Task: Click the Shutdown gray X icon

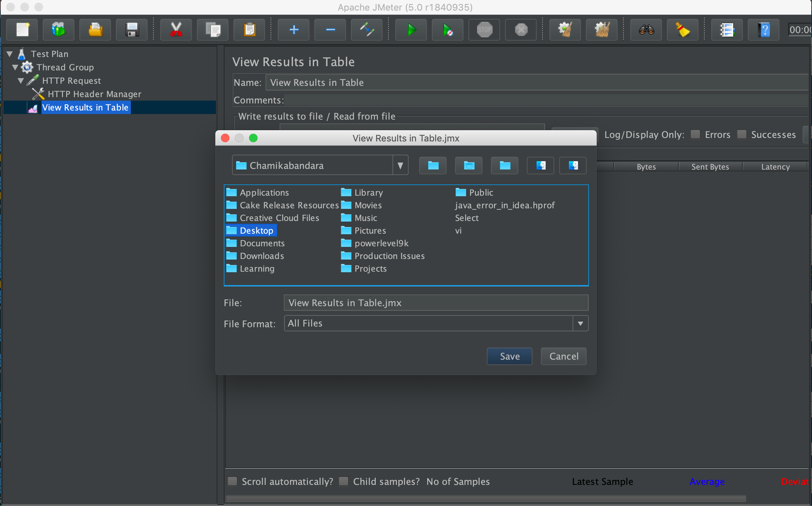Action: tap(521, 30)
